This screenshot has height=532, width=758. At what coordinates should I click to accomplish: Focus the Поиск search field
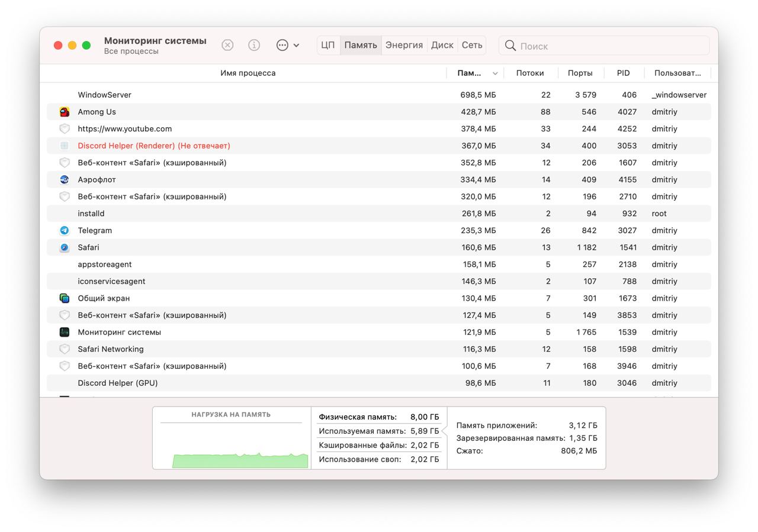coord(604,46)
